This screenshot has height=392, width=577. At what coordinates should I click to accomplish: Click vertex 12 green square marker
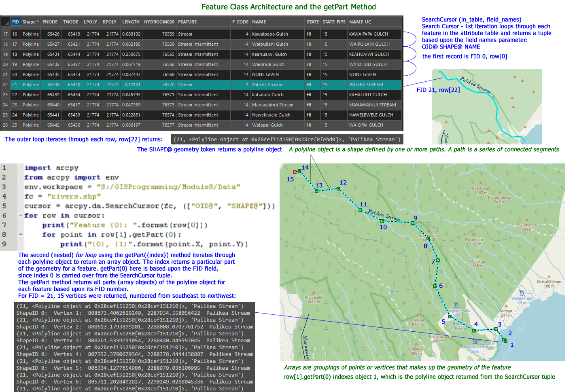click(338, 189)
